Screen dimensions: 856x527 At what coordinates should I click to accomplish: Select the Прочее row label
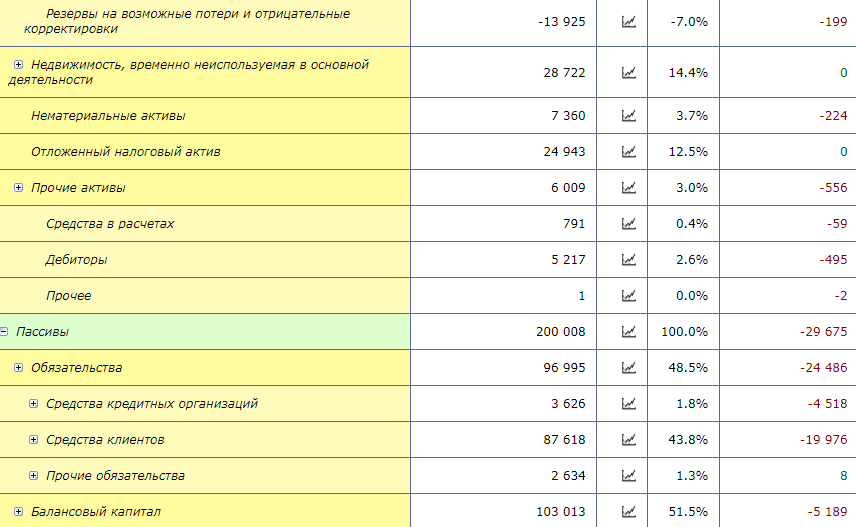coord(68,296)
